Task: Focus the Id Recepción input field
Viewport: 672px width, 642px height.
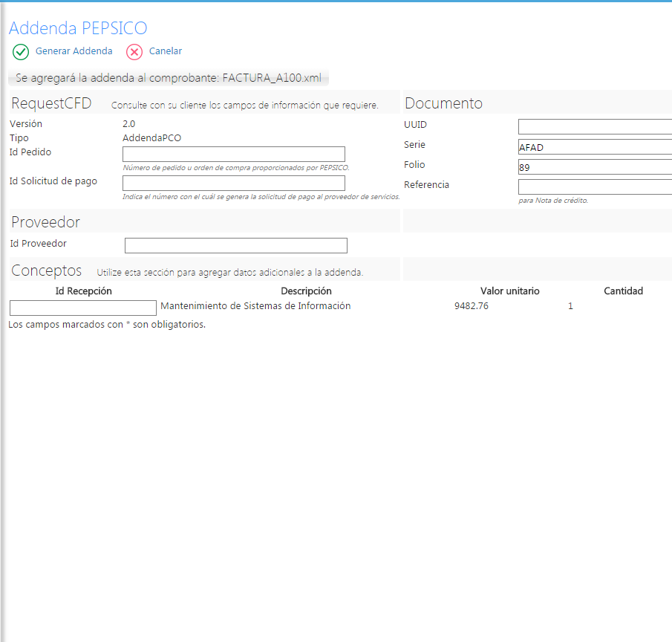Action: click(x=83, y=308)
